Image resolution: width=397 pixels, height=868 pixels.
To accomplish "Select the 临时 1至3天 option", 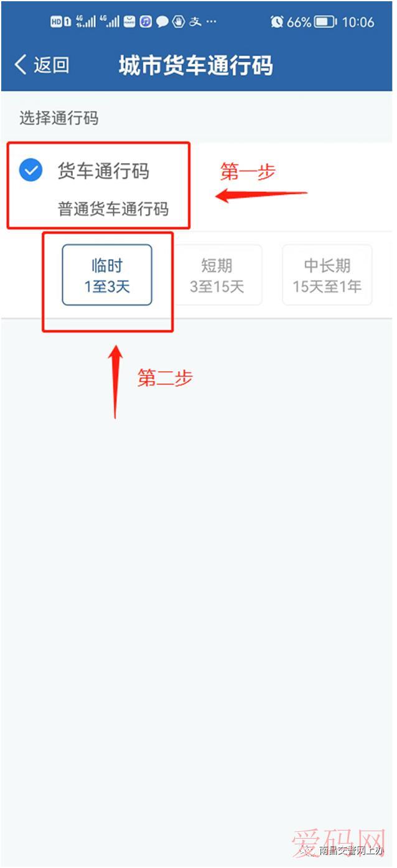I will click(107, 275).
